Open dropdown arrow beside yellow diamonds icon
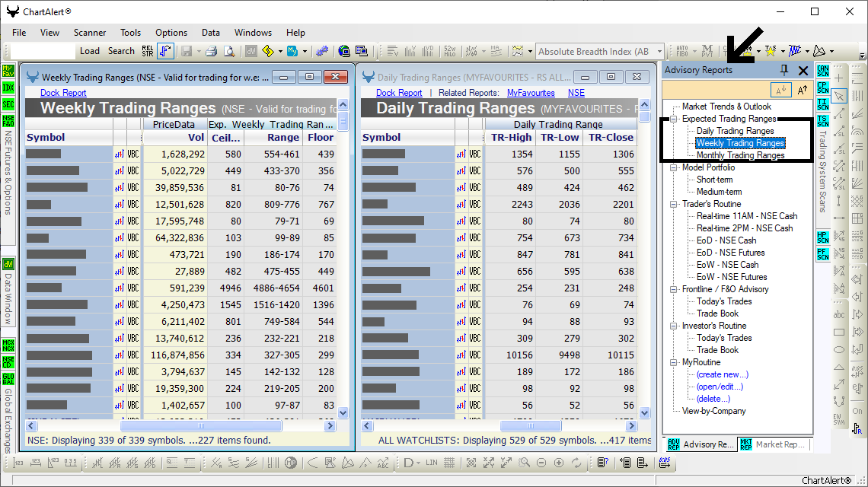The width and height of the screenshot is (868, 487). coord(280,52)
